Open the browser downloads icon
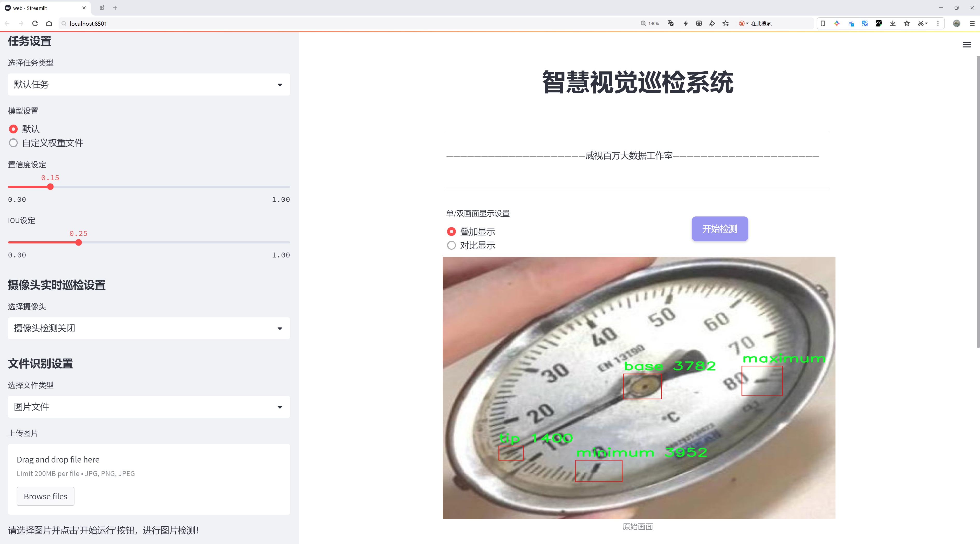The image size is (980, 544). click(x=893, y=24)
